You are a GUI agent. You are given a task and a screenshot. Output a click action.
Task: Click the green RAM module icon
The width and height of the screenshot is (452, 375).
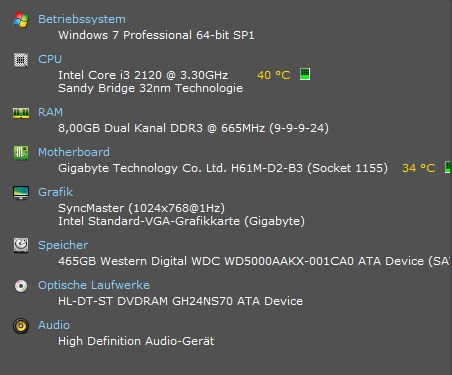(21, 113)
